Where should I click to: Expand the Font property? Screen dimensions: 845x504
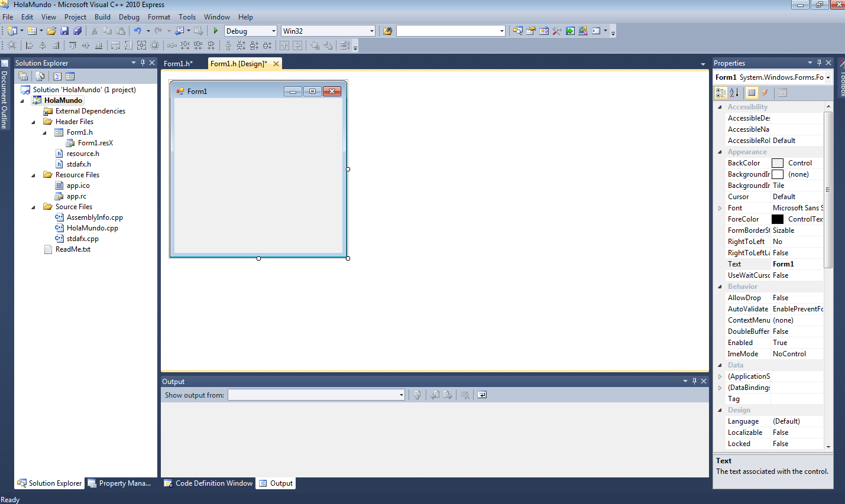click(x=720, y=208)
